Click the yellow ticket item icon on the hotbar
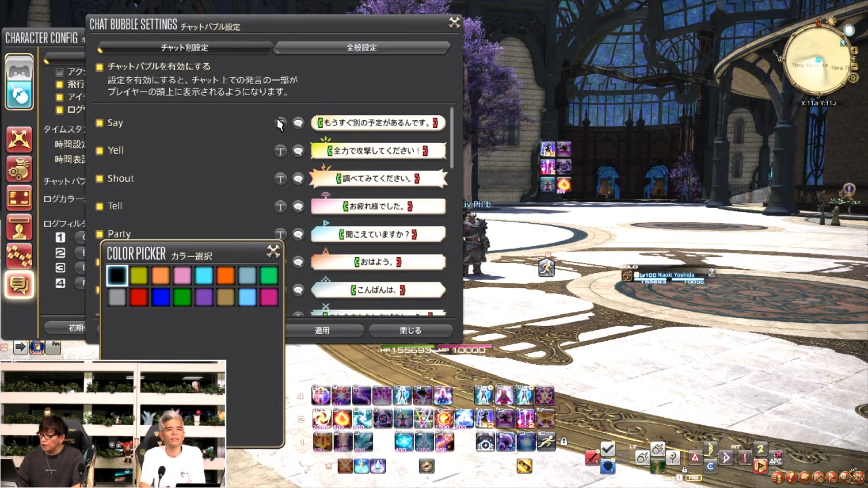The width and height of the screenshot is (868, 488). (524, 466)
